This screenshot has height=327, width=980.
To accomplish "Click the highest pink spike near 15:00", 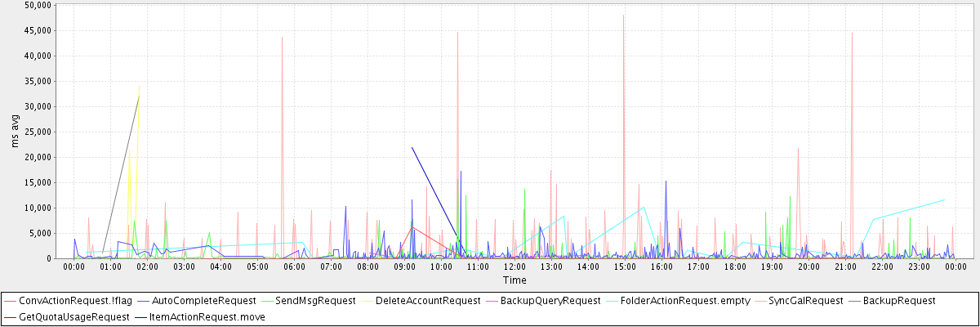I will (x=624, y=16).
